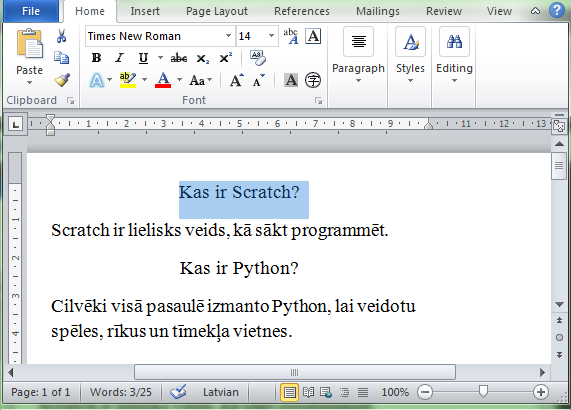The width and height of the screenshot is (571, 410).
Task: Activate the Format Painter brush
Action: tap(62, 80)
